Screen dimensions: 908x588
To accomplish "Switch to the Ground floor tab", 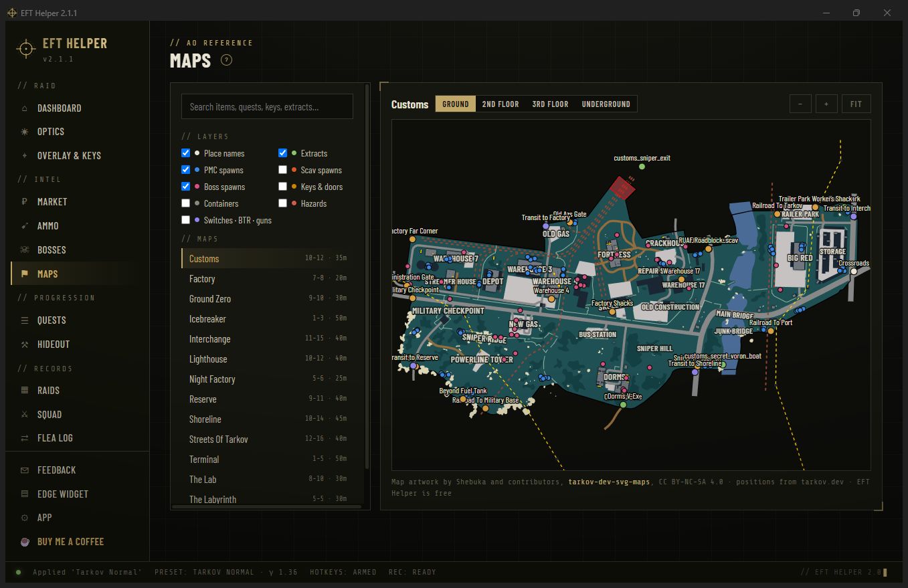I will point(456,104).
